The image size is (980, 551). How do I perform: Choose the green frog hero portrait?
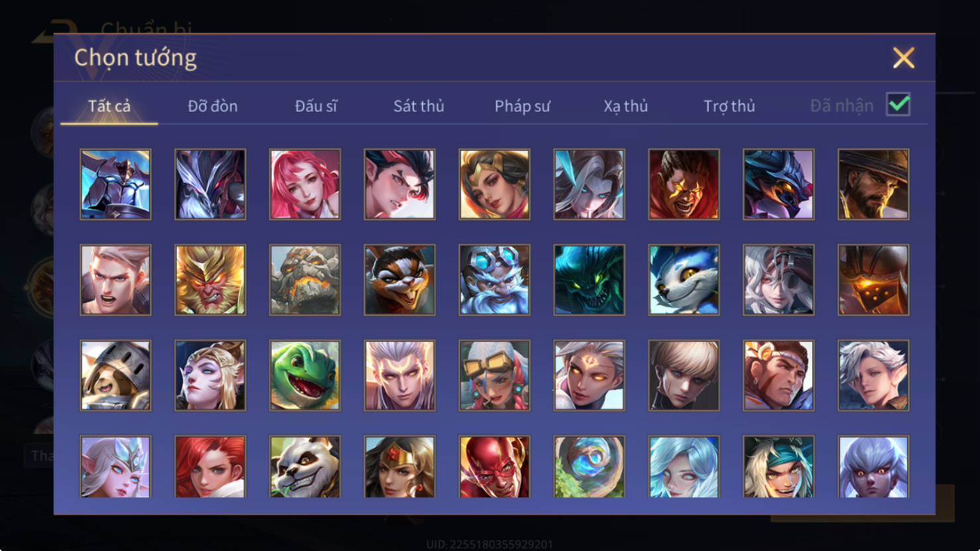[305, 375]
